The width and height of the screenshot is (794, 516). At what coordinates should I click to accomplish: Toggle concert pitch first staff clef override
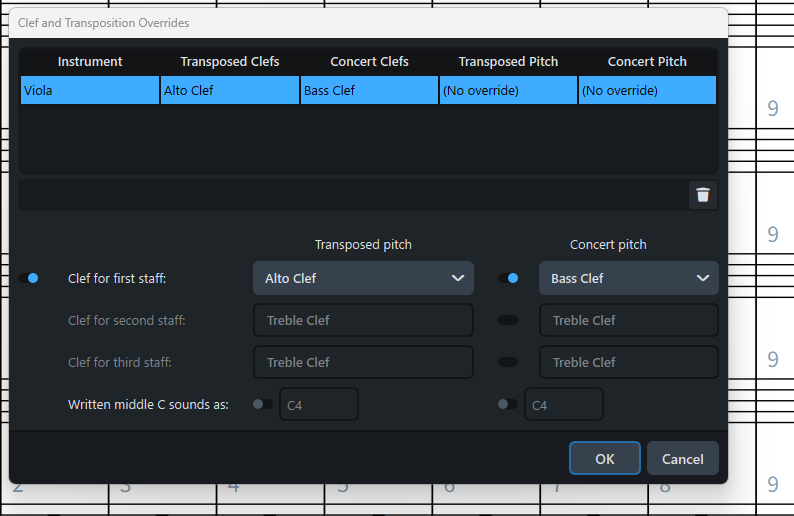coord(508,278)
